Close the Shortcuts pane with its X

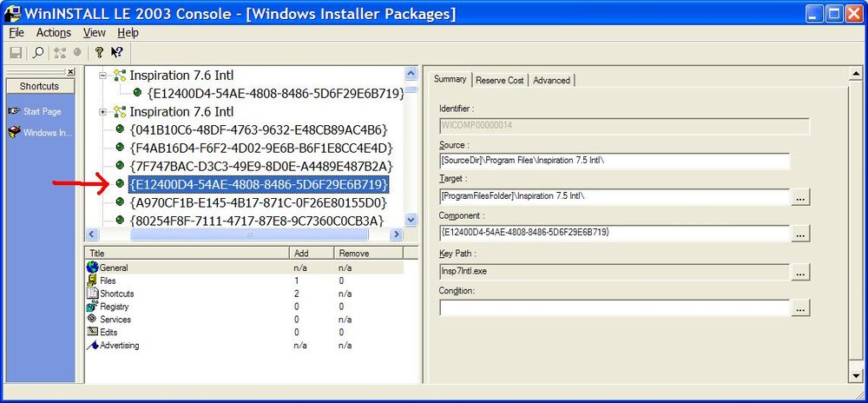71,71
